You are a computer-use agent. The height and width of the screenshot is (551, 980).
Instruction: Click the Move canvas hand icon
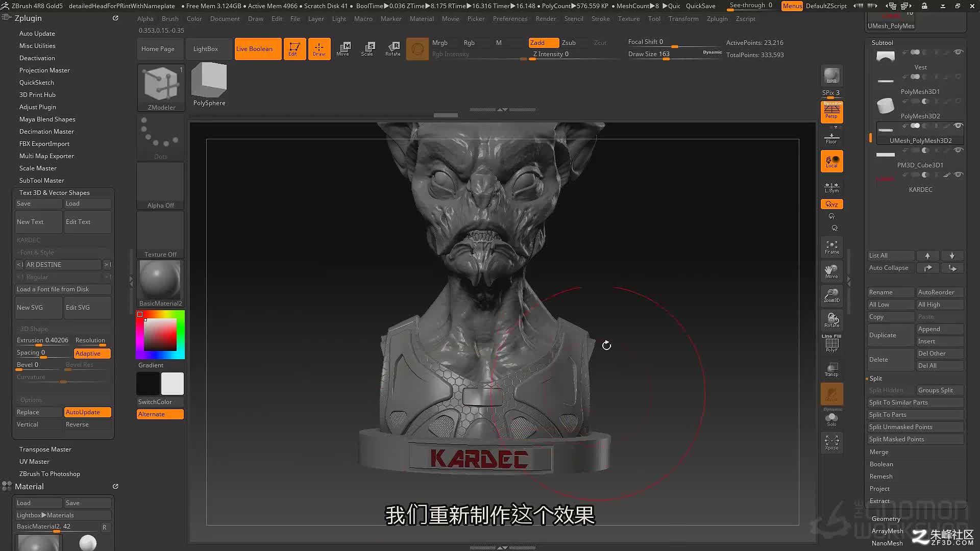click(x=831, y=271)
